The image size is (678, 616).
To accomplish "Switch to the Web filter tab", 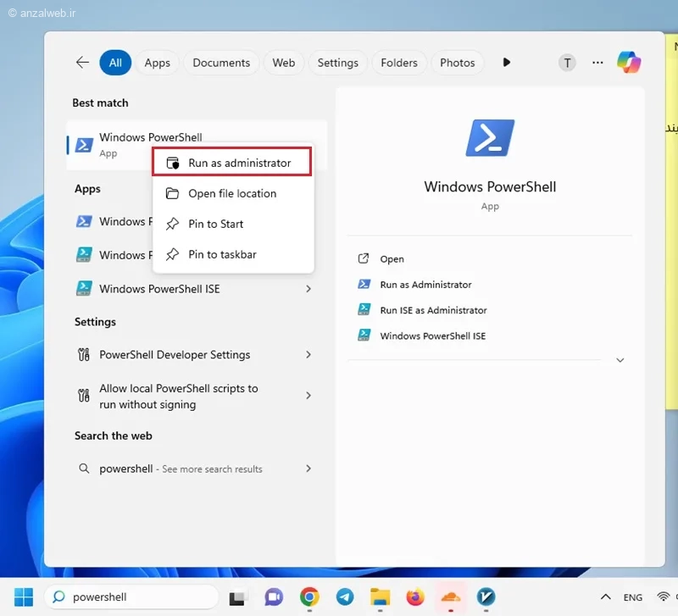I will tap(283, 63).
